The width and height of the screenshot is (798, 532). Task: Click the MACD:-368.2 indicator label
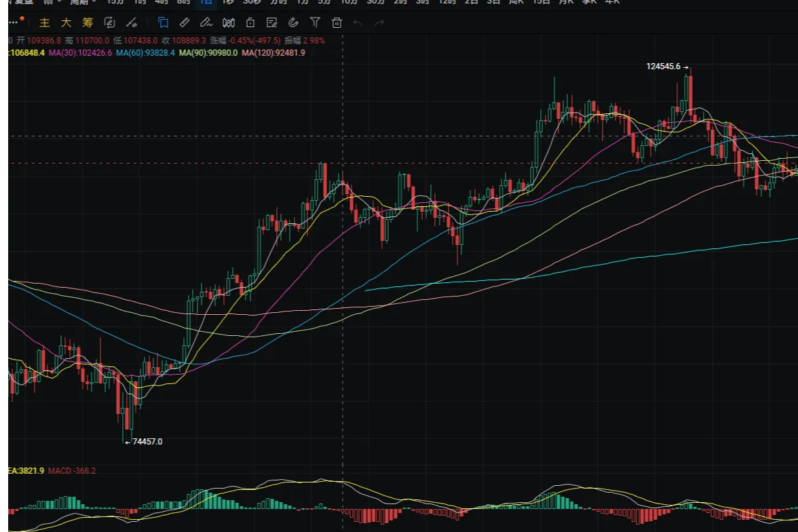point(72,470)
